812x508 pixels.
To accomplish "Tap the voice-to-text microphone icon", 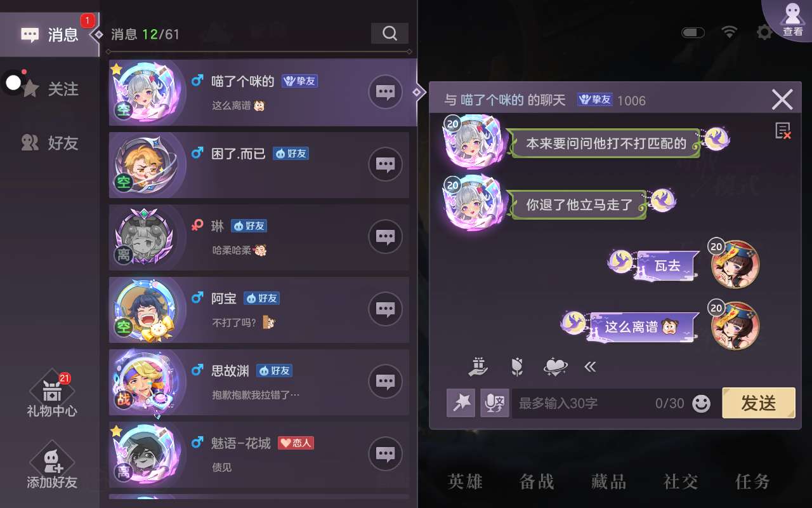I will click(495, 403).
